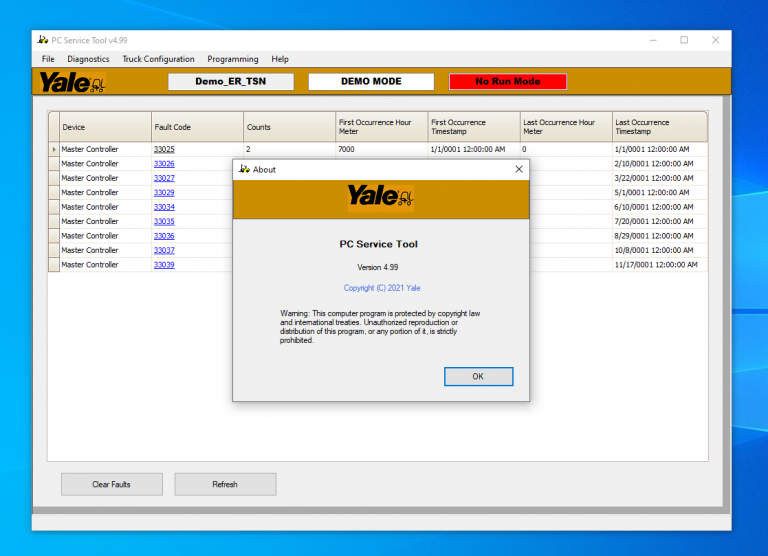Click First Occurrence Timestamp column header
This screenshot has height=556, width=768.
tap(474, 127)
